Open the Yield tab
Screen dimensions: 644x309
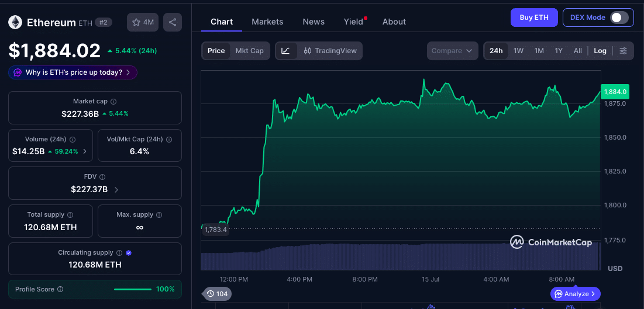point(354,22)
